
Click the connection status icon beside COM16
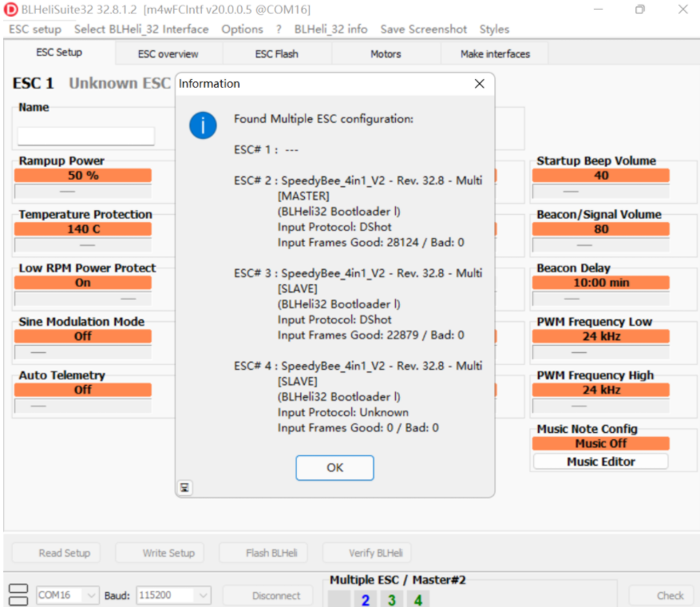(18, 595)
